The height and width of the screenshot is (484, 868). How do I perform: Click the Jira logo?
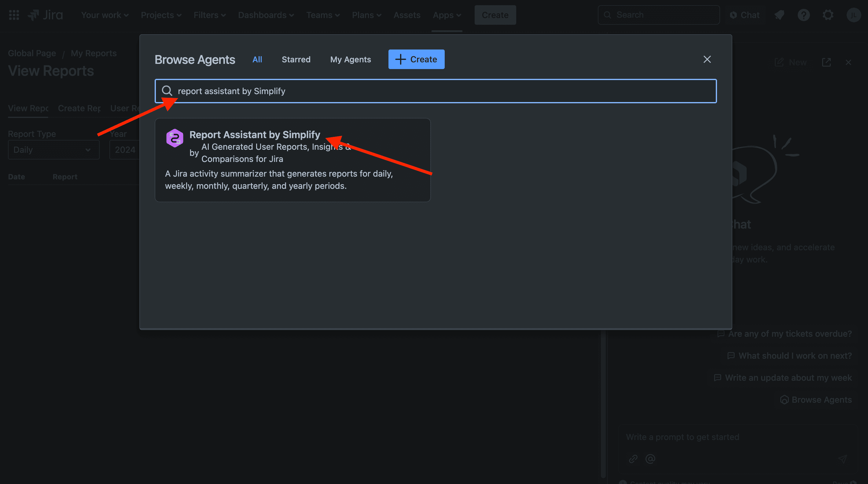coord(45,15)
